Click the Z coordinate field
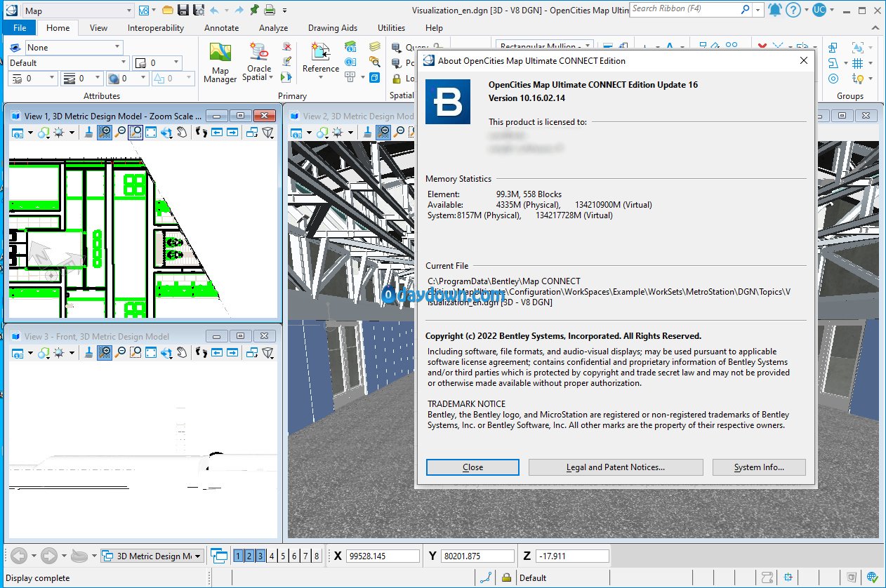The image size is (886, 588). [x=572, y=556]
